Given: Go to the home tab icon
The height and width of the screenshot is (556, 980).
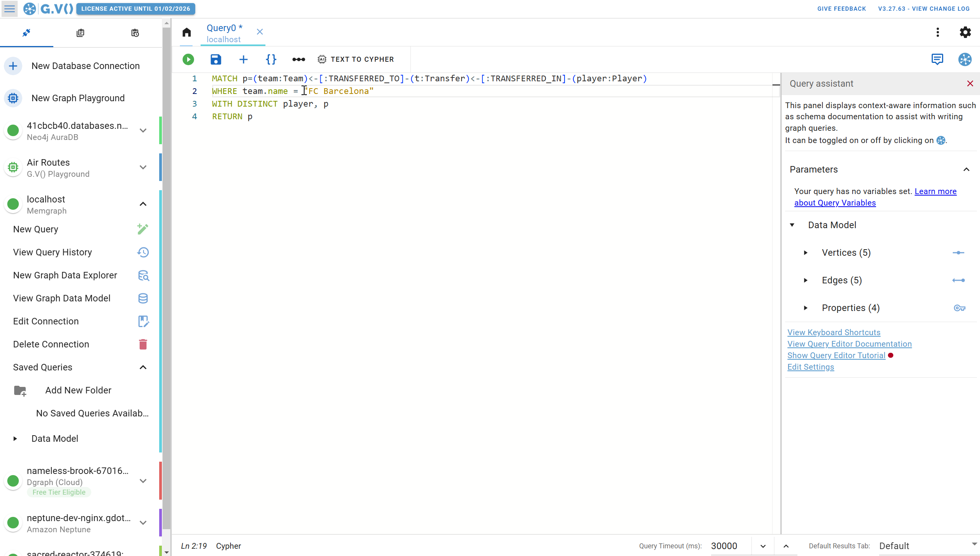Looking at the screenshot, I should coord(186,32).
